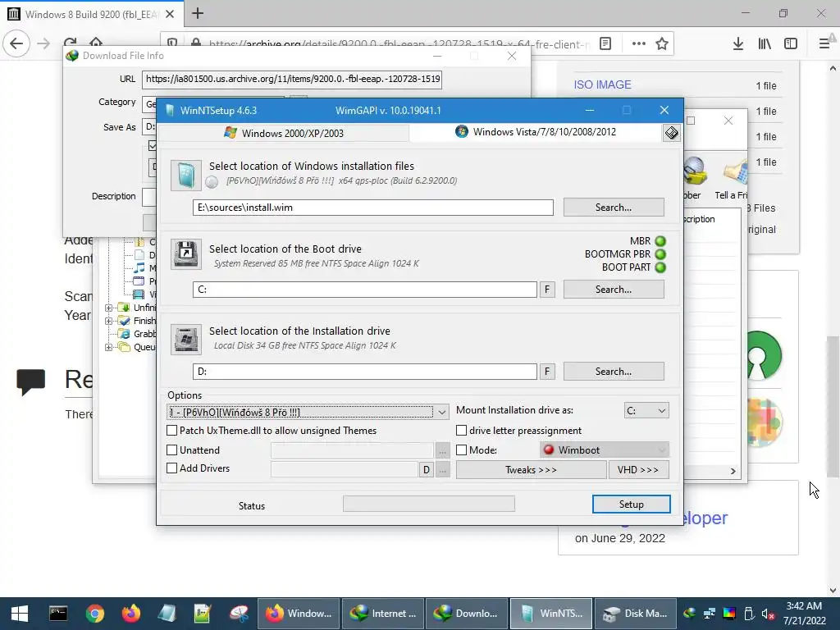The height and width of the screenshot is (630, 840).
Task: Open the Wimboot mode dropdown
Action: tap(605, 450)
